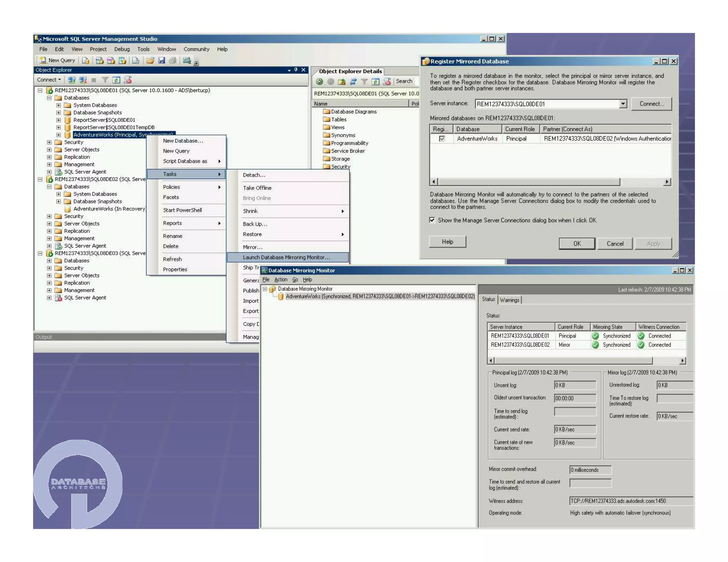Screen dimensions: 728x562
Task: Click the Refresh icon in Object Explorer toolbar
Action: tap(116, 80)
